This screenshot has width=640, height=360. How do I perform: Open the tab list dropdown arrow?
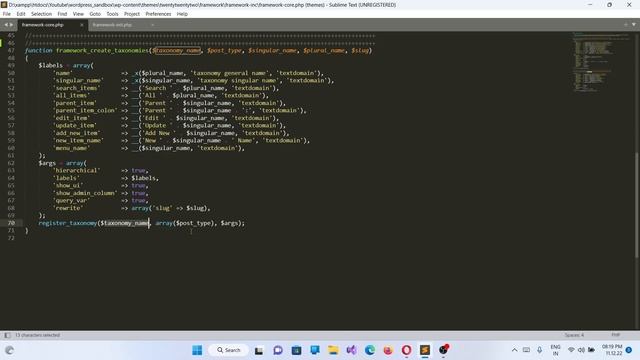[634, 24]
